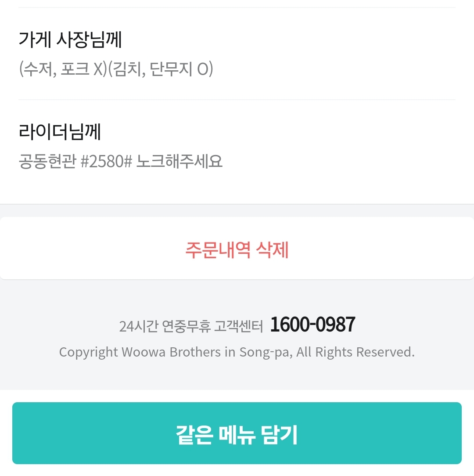This screenshot has height=476, width=474.
Task: Tap the 공동현관 word in rider note
Action: [47, 162]
